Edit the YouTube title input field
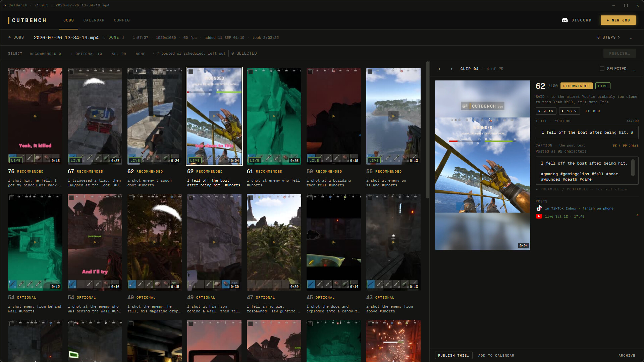 587,132
